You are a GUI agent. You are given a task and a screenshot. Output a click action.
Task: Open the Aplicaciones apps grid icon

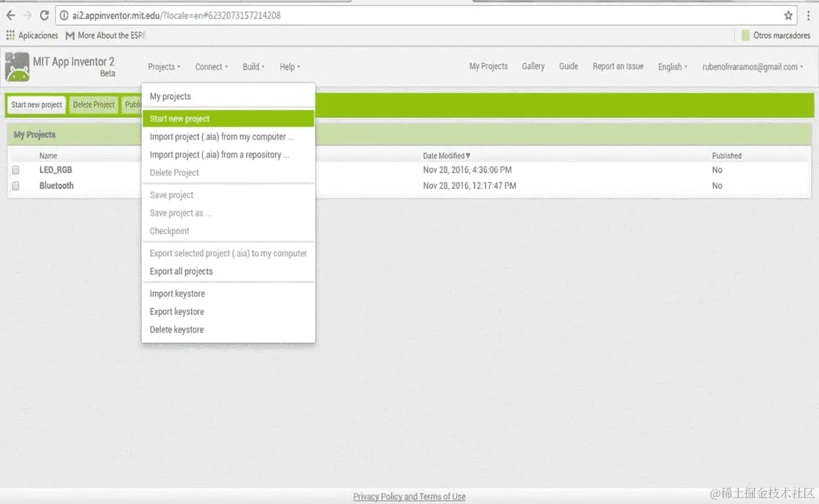[10, 35]
